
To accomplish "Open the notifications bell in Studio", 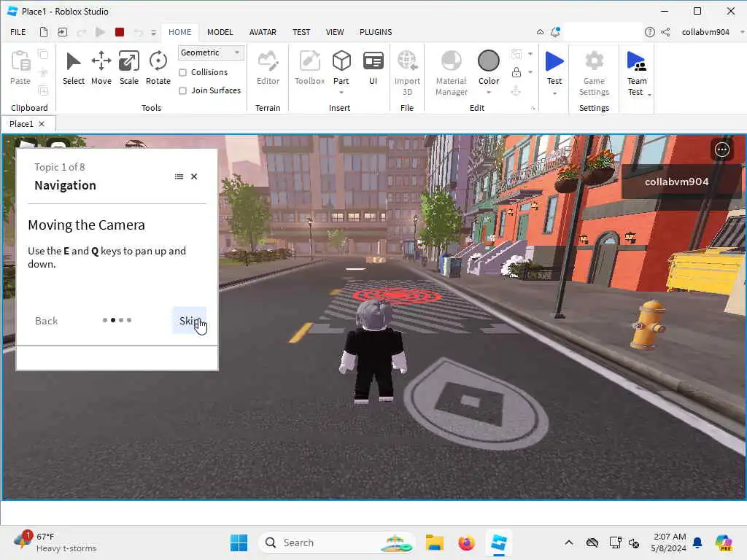I will (555, 32).
